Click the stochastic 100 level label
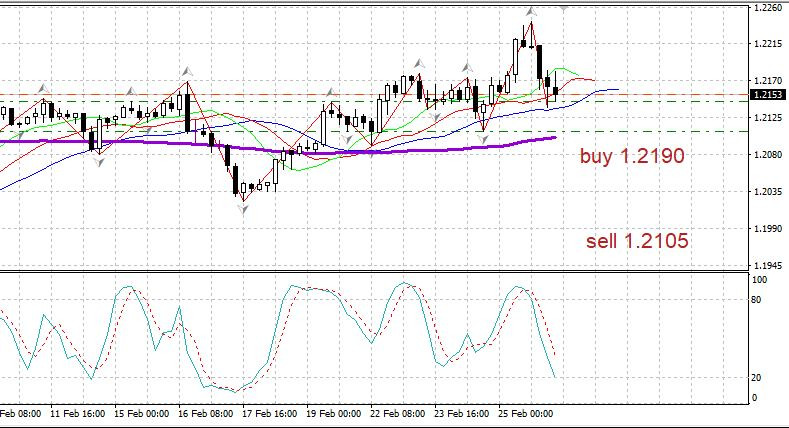Image resolution: width=789 pixels, height=428 pixels. tap(759, 280)
